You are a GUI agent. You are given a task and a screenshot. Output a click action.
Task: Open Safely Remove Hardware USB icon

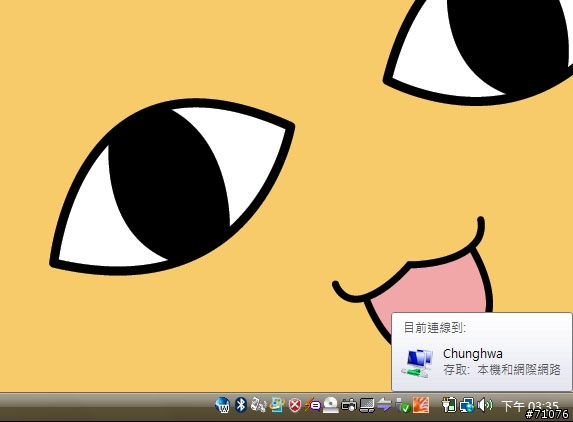tap(403, 405)
